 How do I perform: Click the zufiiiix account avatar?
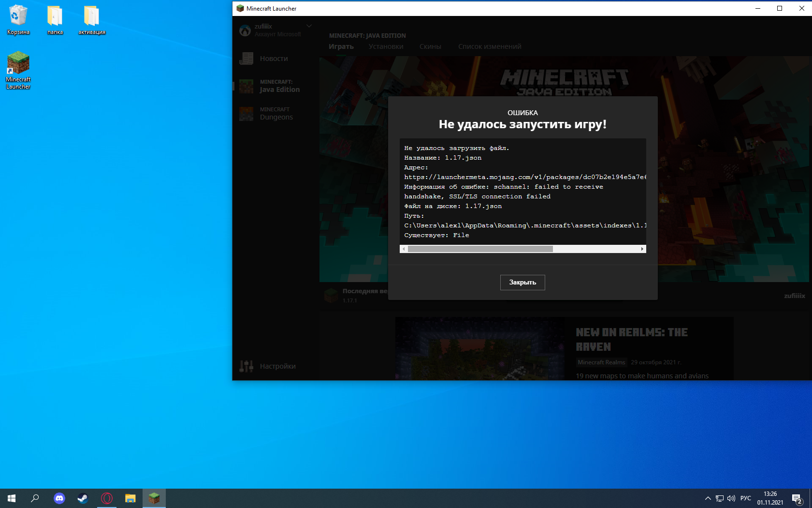tap(245, 30)
